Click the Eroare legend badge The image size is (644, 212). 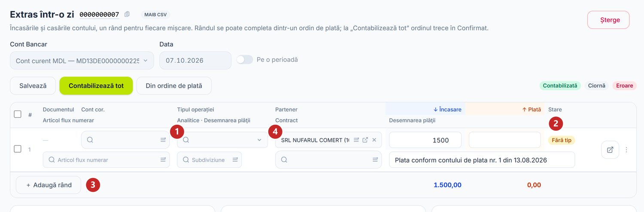coord(624,86)
